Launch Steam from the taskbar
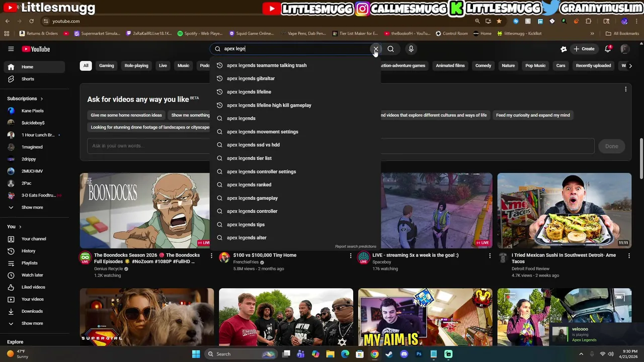This screenshot has height=362, width=644. tap(389, 354)
